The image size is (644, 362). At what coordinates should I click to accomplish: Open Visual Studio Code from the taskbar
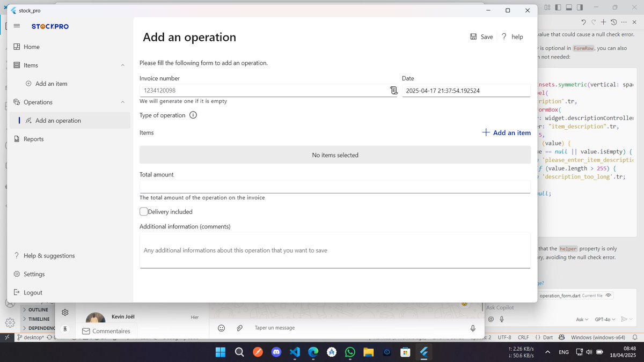click(x=295, y=352)
